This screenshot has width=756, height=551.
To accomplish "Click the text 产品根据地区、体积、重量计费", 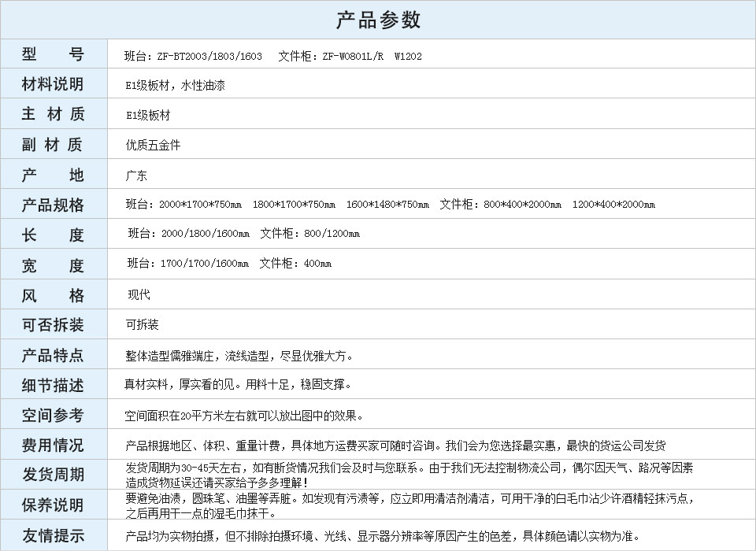I will click(202, 446).
